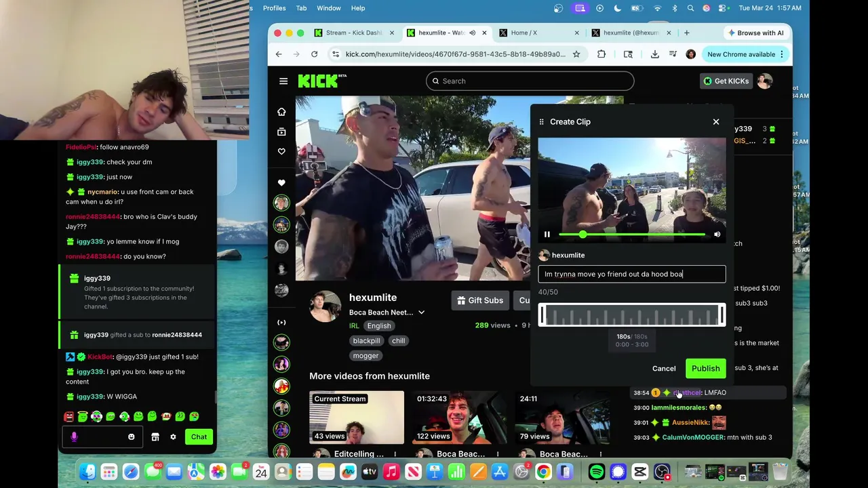This screenshot has height=488, width=868.
Task: Switch to hexumlite X profile tab
Action: pyautogui.click(x=631, y=33)
